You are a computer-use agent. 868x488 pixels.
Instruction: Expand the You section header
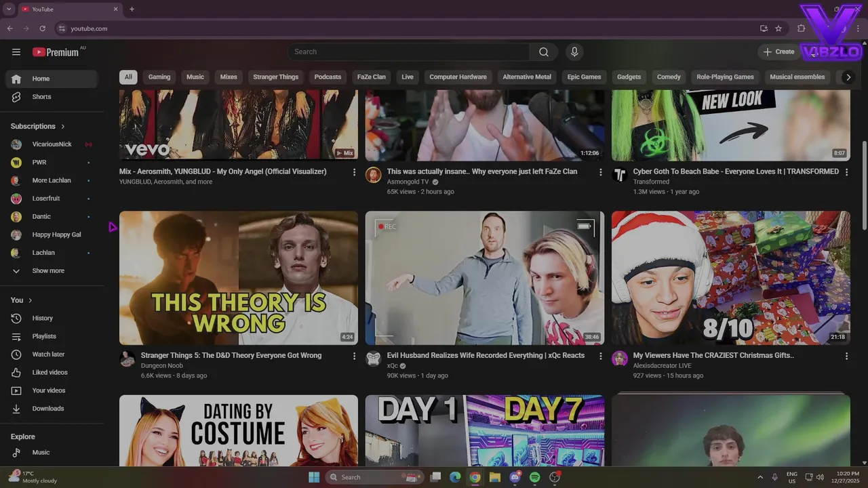tap(22, 300)
